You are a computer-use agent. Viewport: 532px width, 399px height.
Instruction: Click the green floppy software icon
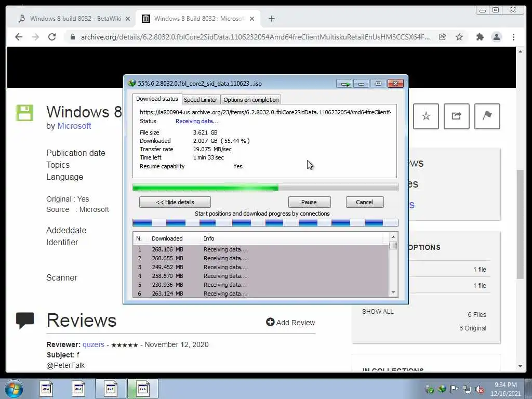pos(24,113)
